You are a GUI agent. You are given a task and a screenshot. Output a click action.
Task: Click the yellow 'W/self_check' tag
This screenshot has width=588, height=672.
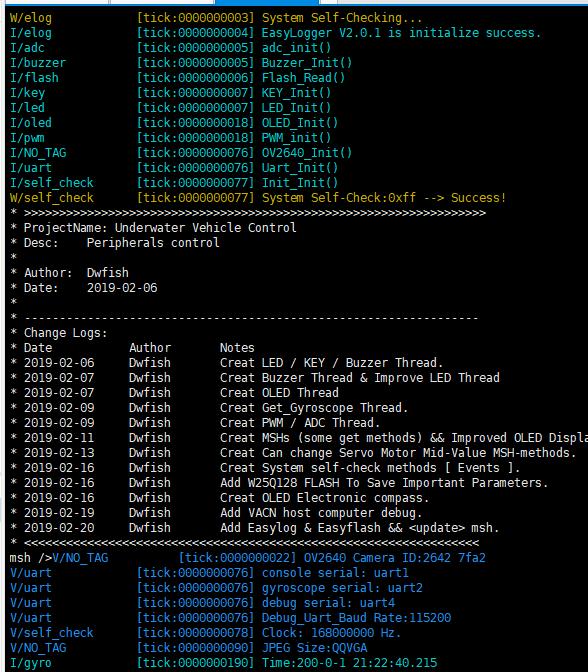[52, 198]
